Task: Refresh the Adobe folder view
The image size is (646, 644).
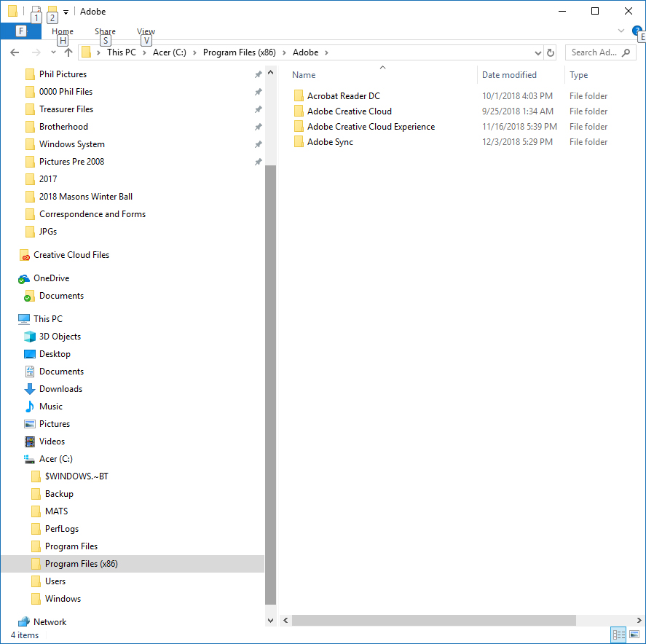Action: pos(551,52)
